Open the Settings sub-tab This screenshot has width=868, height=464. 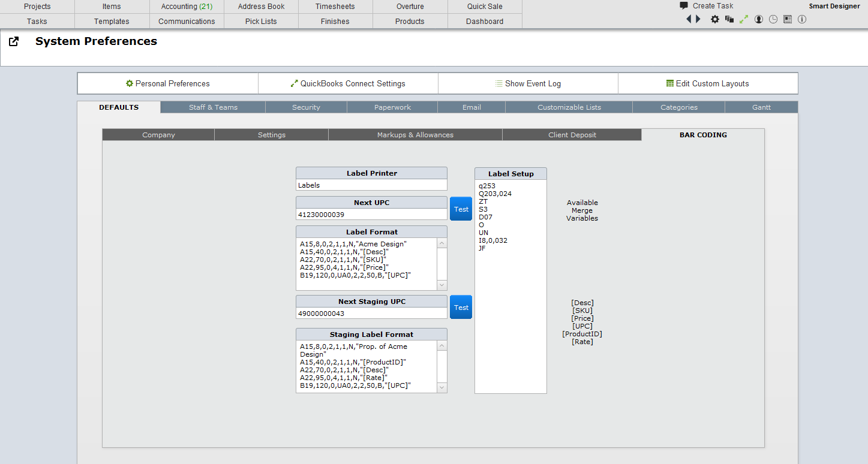click(x=271, y=135)
